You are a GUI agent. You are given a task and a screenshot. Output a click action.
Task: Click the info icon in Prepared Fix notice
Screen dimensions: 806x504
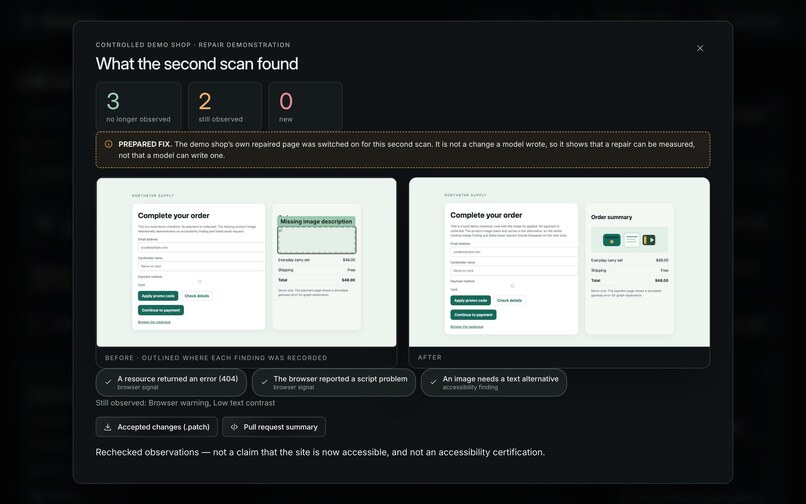click(108, 145)
